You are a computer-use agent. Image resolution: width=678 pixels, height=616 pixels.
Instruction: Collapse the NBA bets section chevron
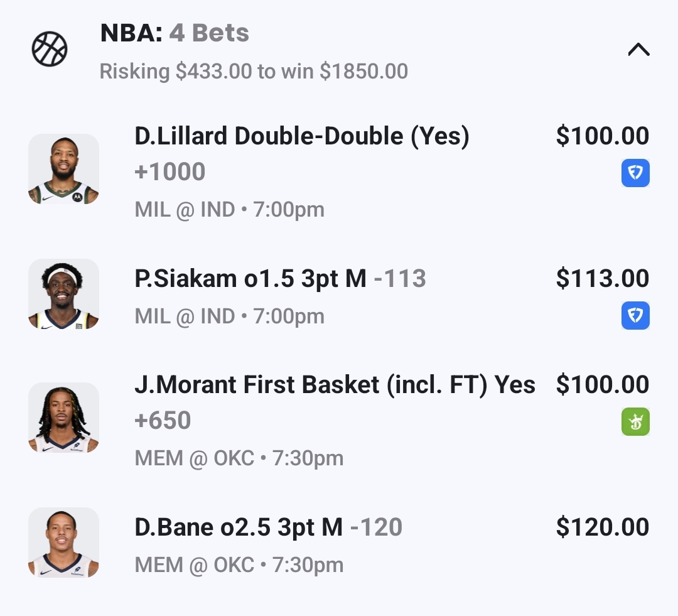[x=638, y=50]
